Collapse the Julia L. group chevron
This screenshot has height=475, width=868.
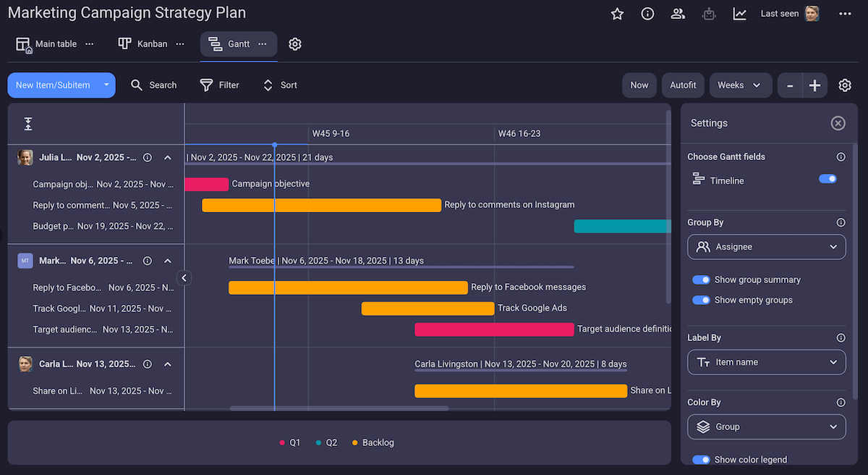[168, 157]
